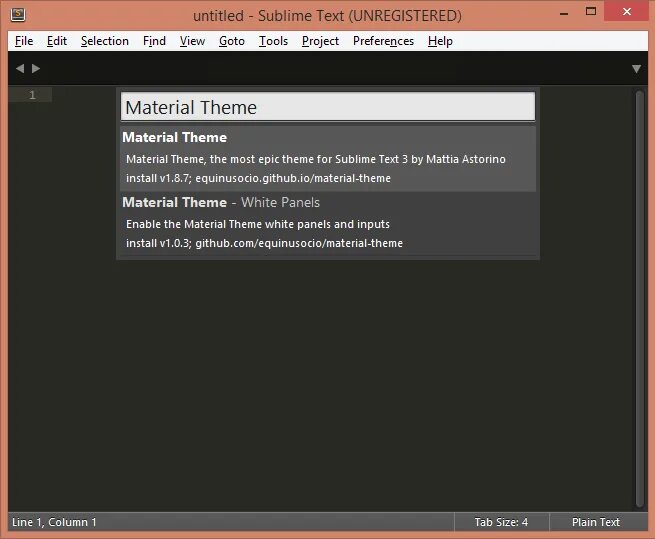Viewport: 655px width, 539px height.
Task: Open the Tab Size: 4 selector
Action: [x=501, y=522]
